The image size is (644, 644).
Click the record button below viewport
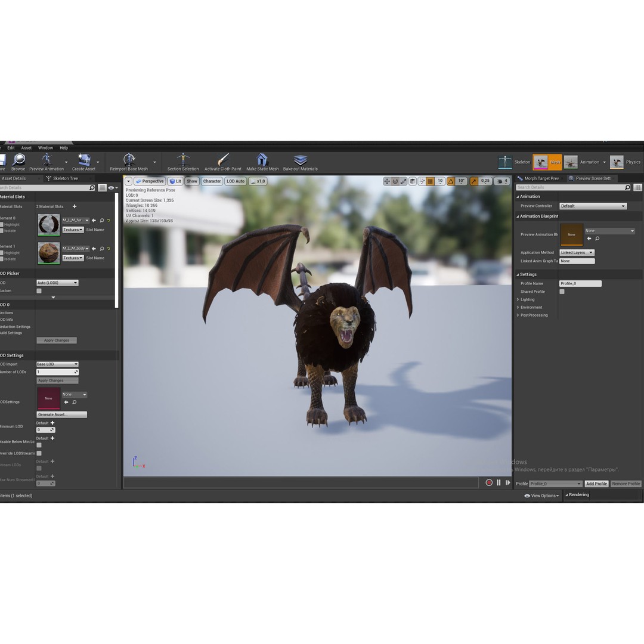coord(489,482)
